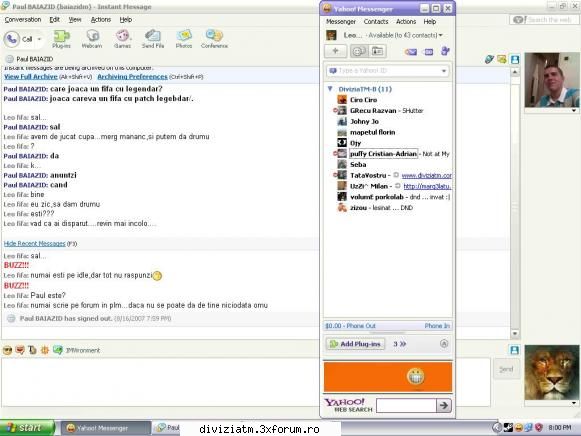
Task: Click the message typing area
Action: coord(246,382)
